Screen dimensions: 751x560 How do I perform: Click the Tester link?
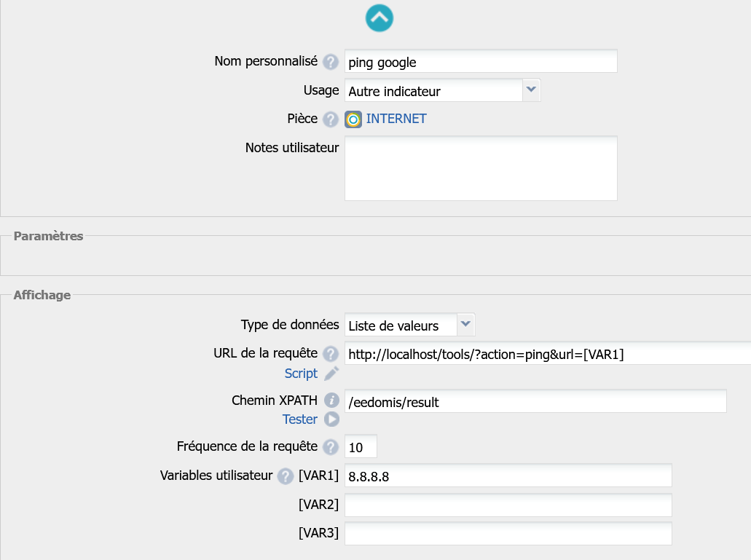click(299, 419)
